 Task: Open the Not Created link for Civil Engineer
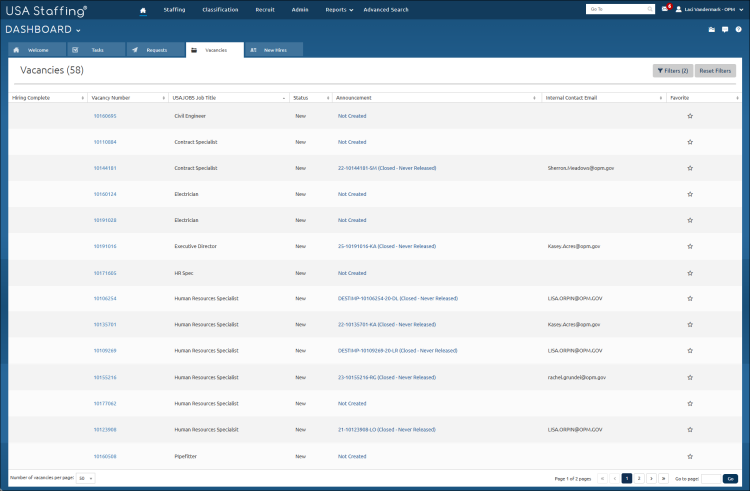pyautogui.click(x=352, y=116)
